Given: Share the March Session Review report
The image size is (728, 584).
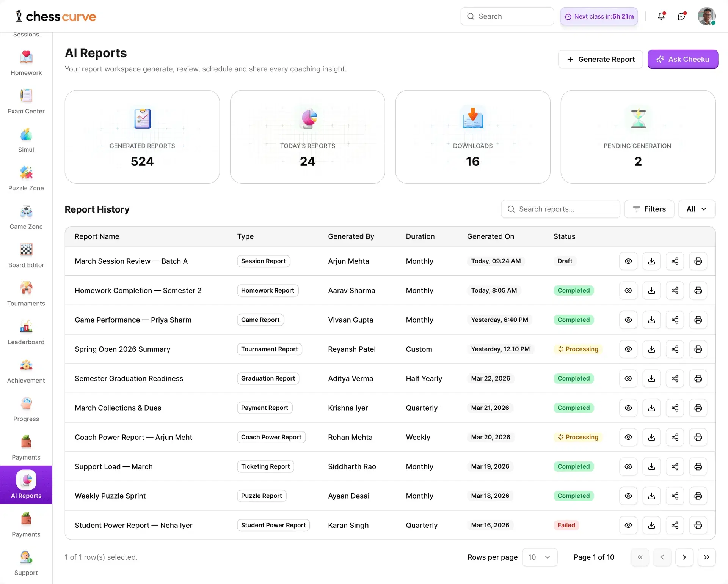Looking at the screenshot, I should [675, 261].
